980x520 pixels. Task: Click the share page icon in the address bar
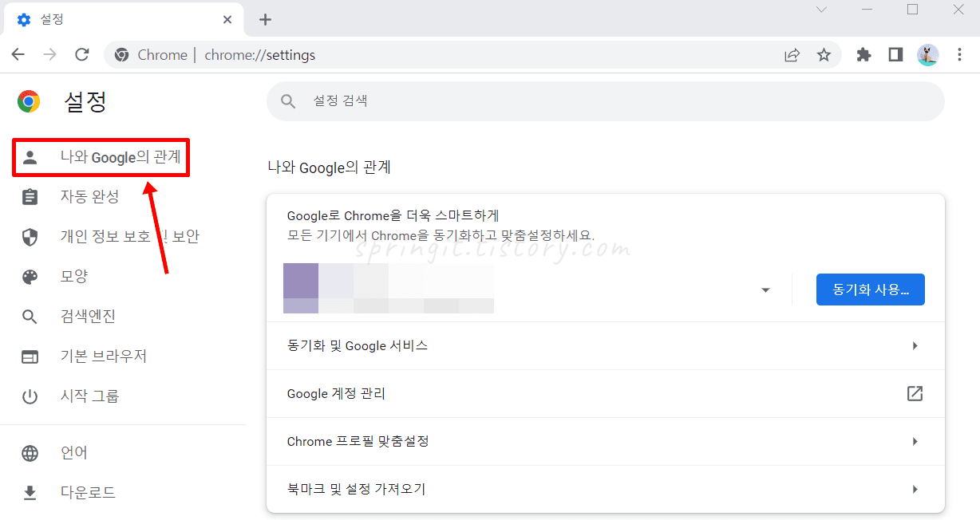coord(792,55)
